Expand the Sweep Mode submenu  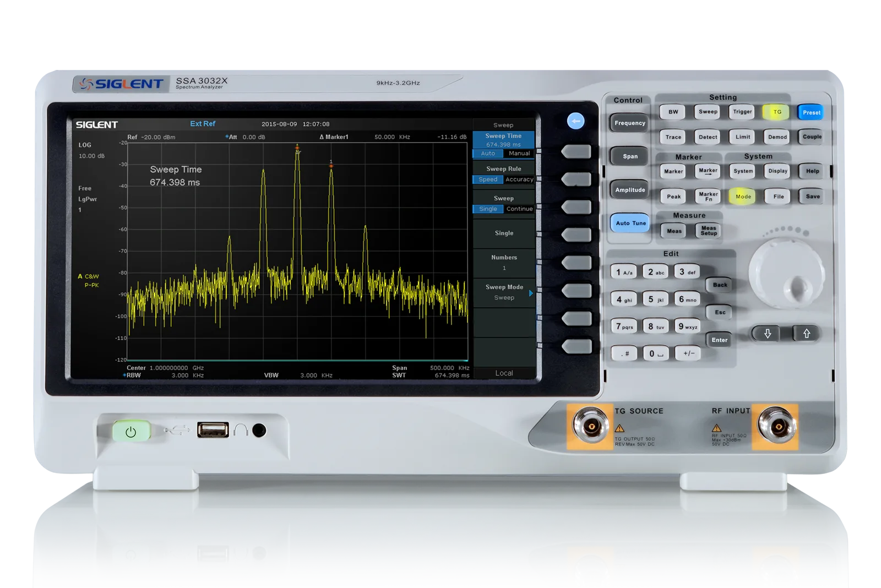coord(504,292)
